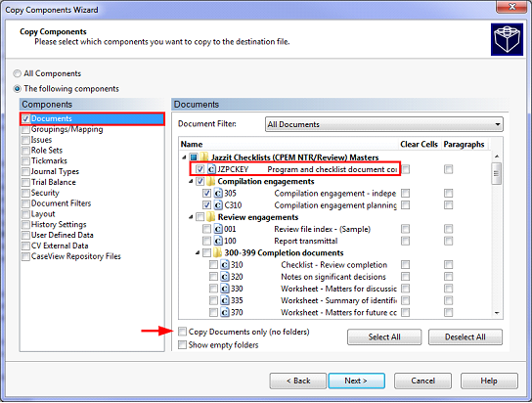This screenshot has width=532, height=403.
Task: Click the JZPCKEY CaseView document icon
Action: 211,169
